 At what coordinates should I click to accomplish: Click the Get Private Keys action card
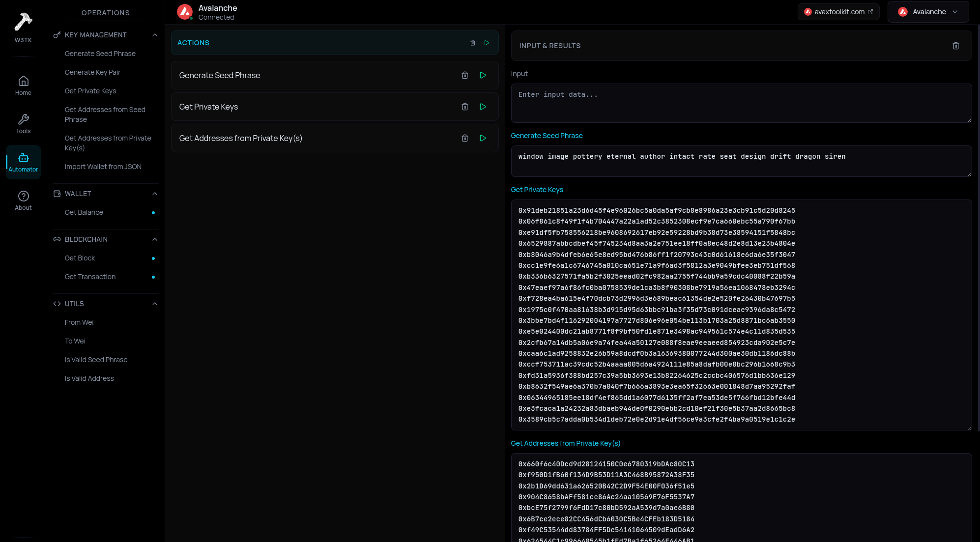click(x=335, y=107)
